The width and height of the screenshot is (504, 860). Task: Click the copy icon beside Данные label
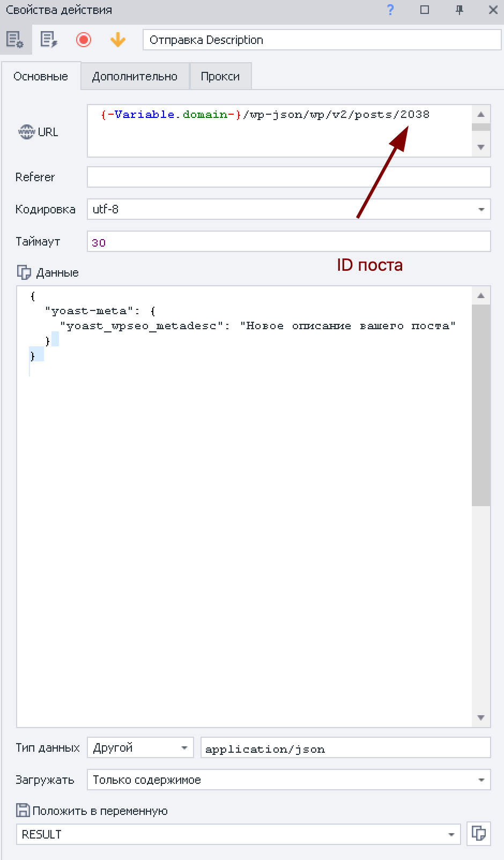coord(24,272)
